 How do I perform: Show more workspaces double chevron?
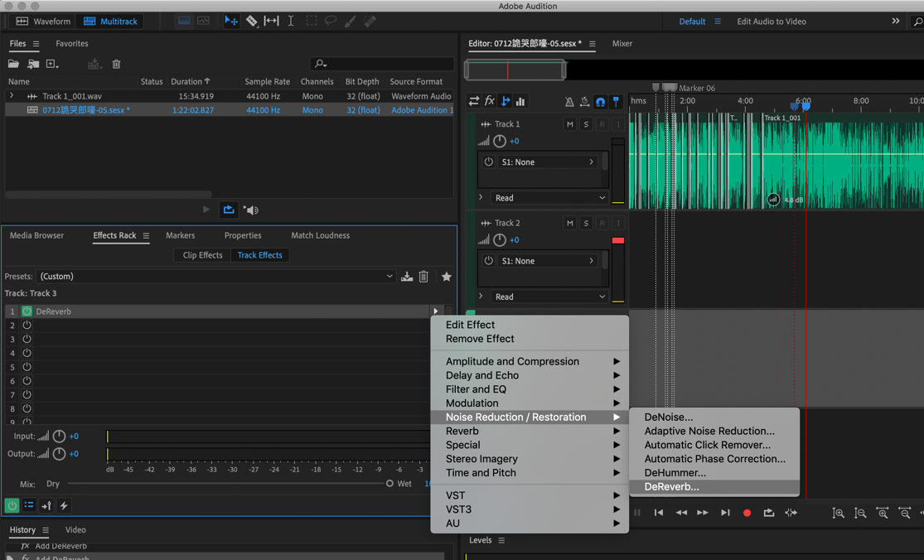tap(896, 22)
